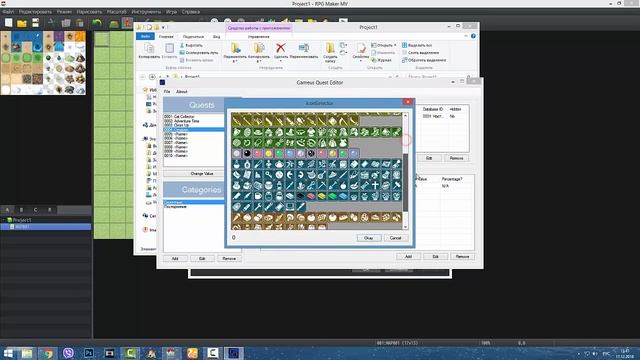Screen dimensions: 640x360
Task: Click IconSelector scrollbar down arrow
Action: click(405, 227)
